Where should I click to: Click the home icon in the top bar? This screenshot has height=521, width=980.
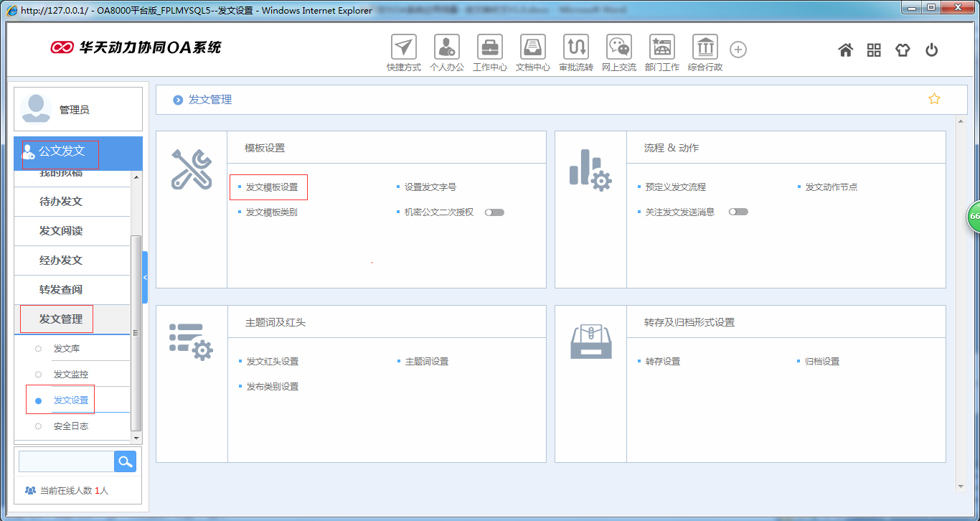845,50
